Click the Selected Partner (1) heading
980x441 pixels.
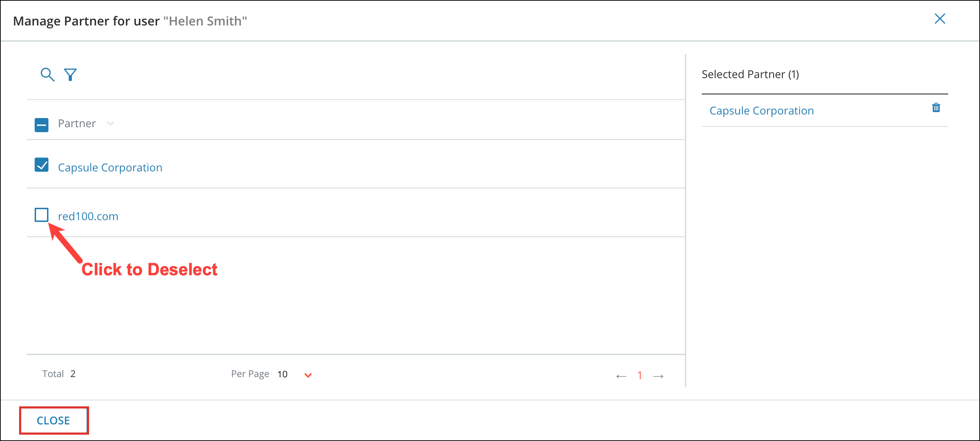click(x=750, y=74)
